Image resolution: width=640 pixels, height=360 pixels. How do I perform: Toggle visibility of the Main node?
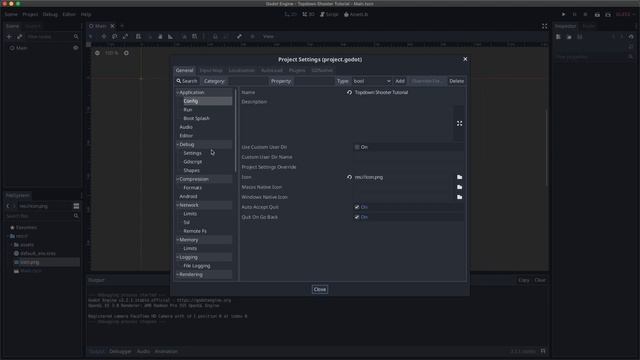[76, 48]
